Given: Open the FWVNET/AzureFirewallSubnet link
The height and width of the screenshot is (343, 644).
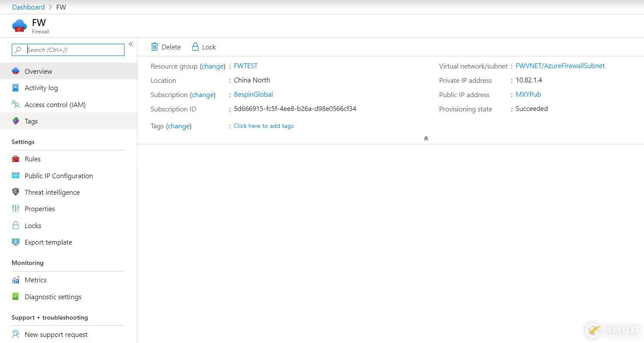Looking at the screenshot, I should [560, 65].
